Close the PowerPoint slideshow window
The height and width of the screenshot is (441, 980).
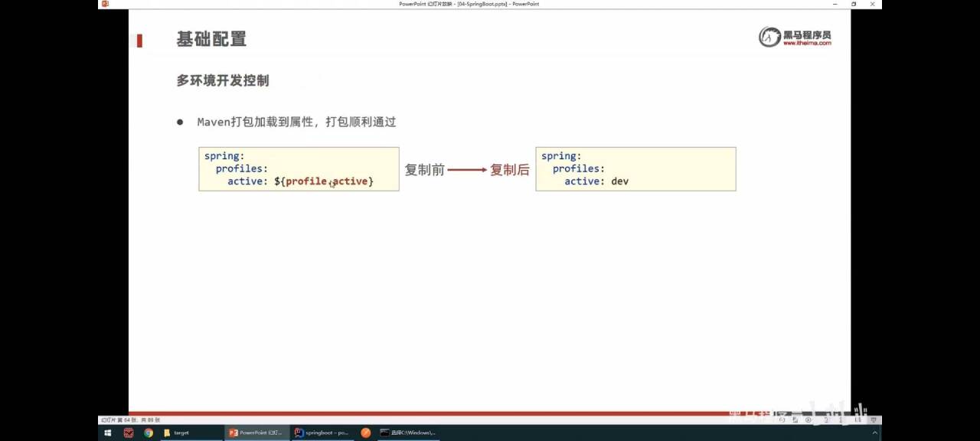pos(872,4)
